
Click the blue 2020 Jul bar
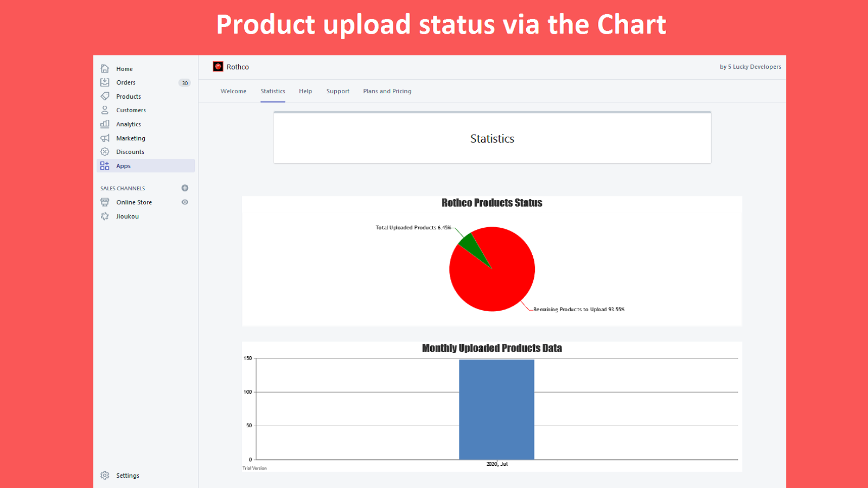click(x=496, y=409)
